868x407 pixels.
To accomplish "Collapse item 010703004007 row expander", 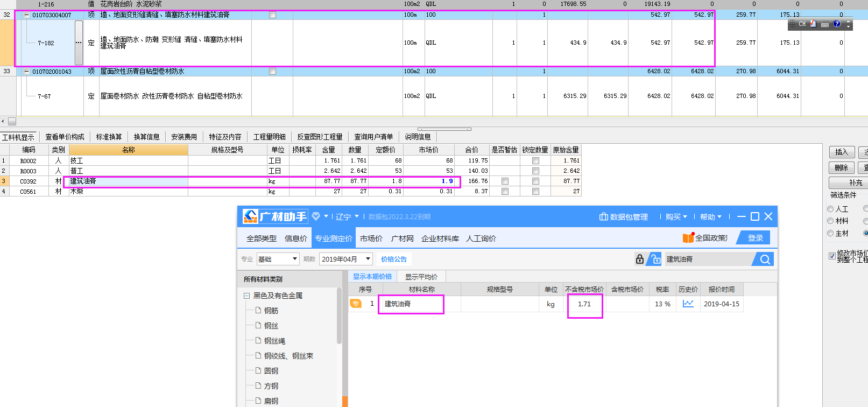I will click(26, 15).
